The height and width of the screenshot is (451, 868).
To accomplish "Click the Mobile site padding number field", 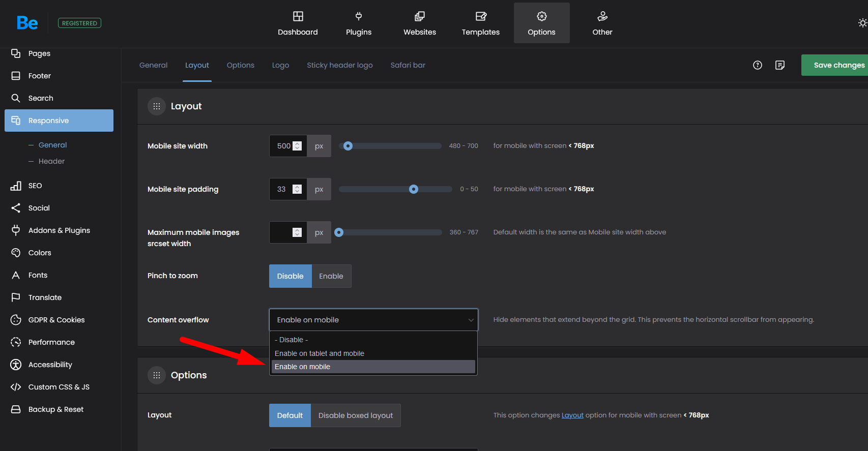I will (288, 189).
